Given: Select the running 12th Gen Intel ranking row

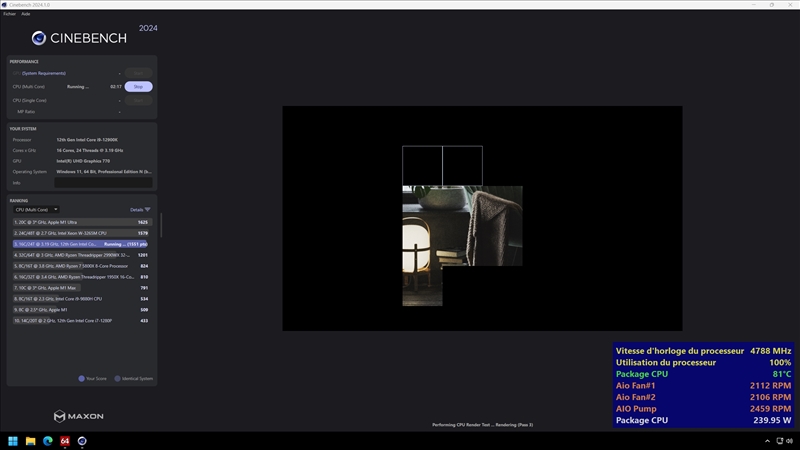Looking at the screenshot, I should (81, 244).
